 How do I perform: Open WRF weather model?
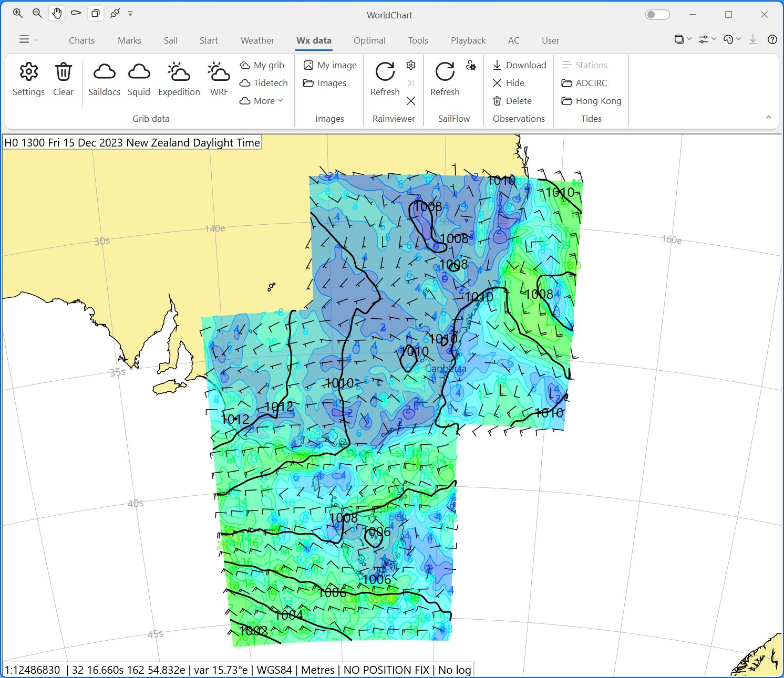click(x=219, y=79)
